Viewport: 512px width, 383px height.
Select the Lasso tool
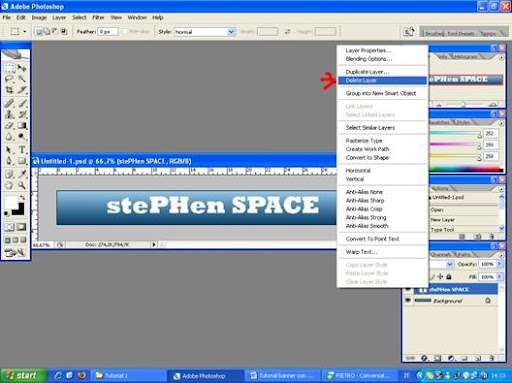(x=9, y=79)
